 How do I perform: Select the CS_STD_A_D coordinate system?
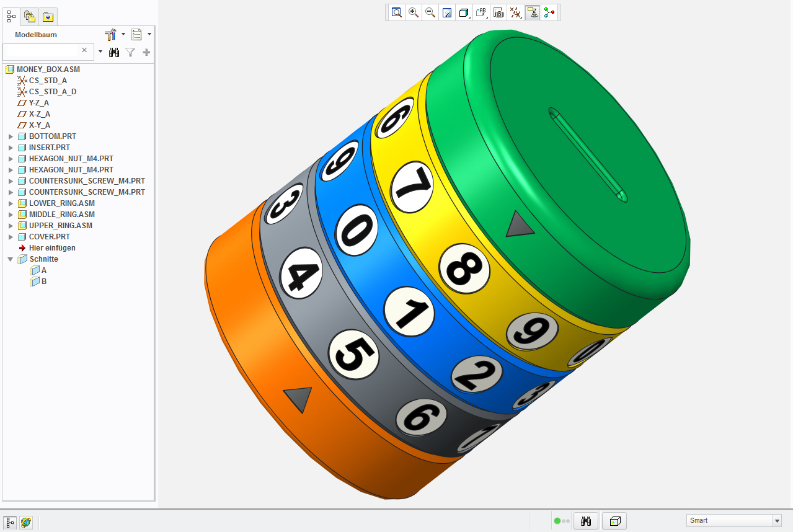pyautogui.click(x=53, y=92)
